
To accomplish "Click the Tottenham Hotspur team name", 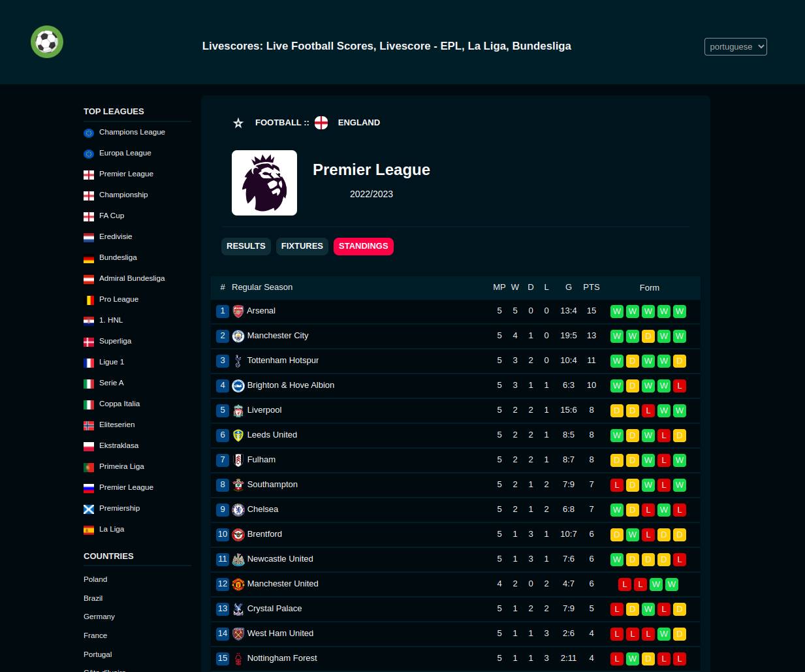I will (283, 360).
